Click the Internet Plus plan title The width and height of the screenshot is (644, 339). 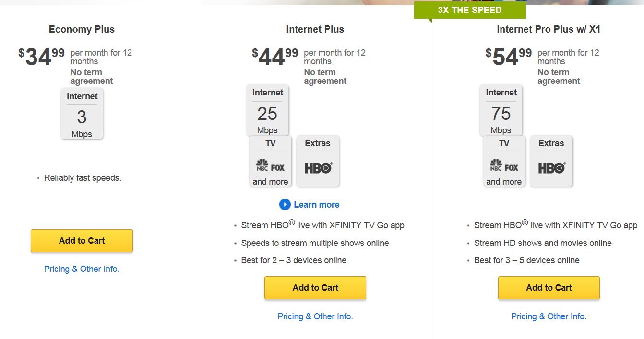(315, 29)
